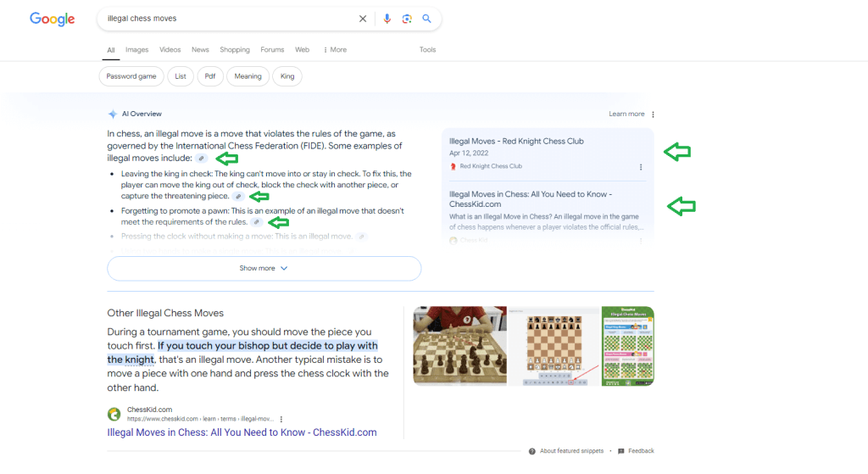Clear the search box with the X icon
Viewport: 868px width, 474px height.
click(363, 19)
